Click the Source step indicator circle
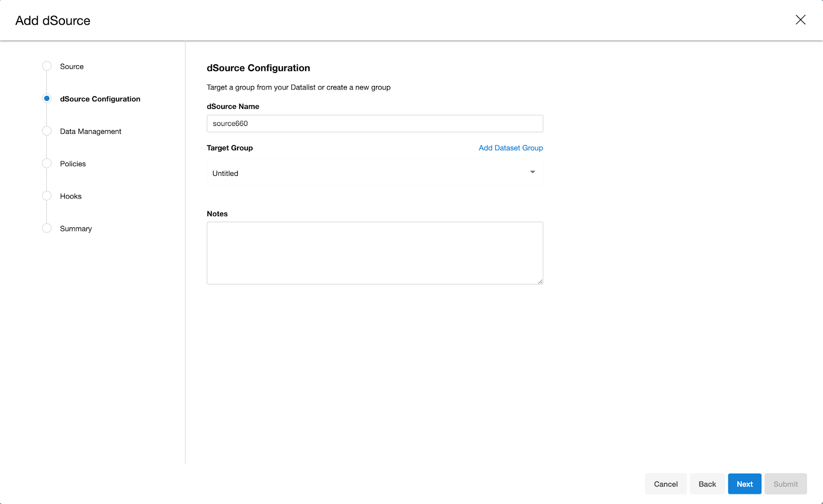This screenshot has width=823, height=504. click(46, 66)
